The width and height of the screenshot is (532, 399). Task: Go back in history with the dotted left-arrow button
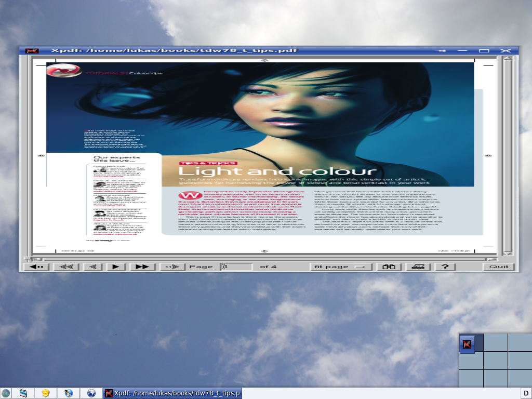click(x=36, y=267)
